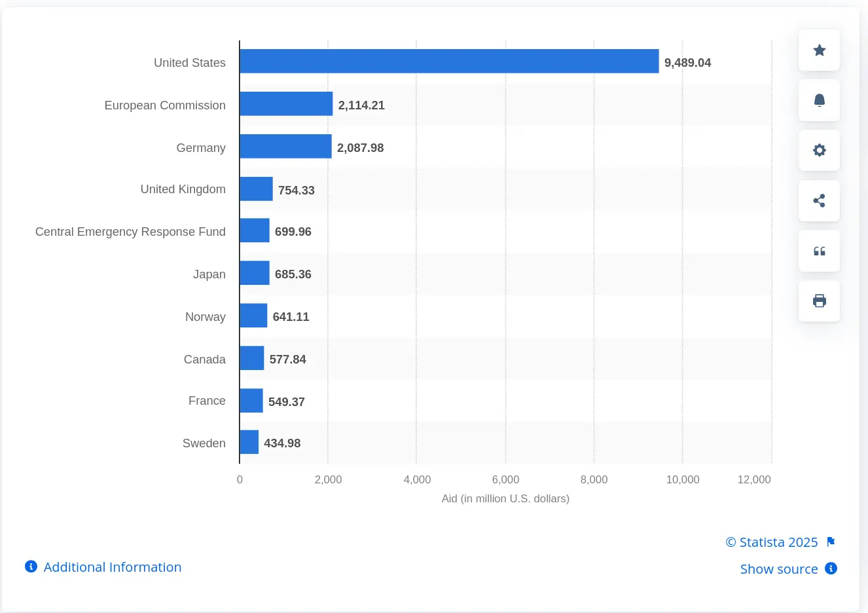Click the quotation citation icon
Viewport: 868px width, 613px height.
point(819,251)
